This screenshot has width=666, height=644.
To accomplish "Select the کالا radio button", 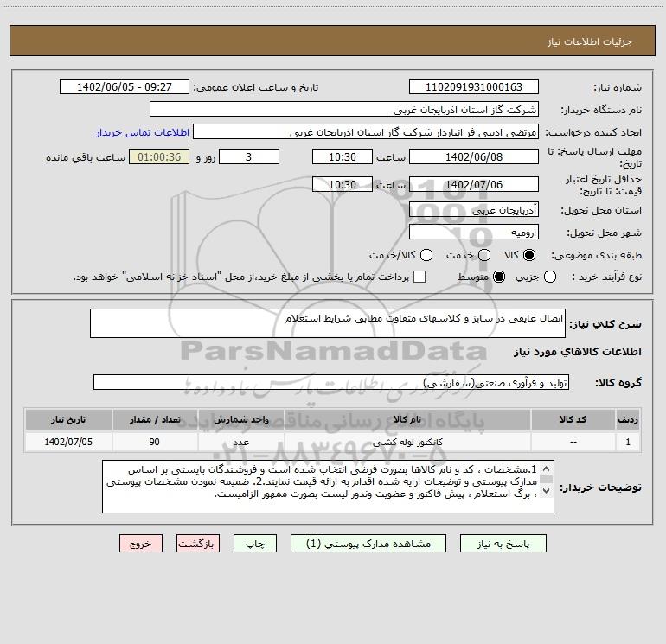I will [529, 255].
